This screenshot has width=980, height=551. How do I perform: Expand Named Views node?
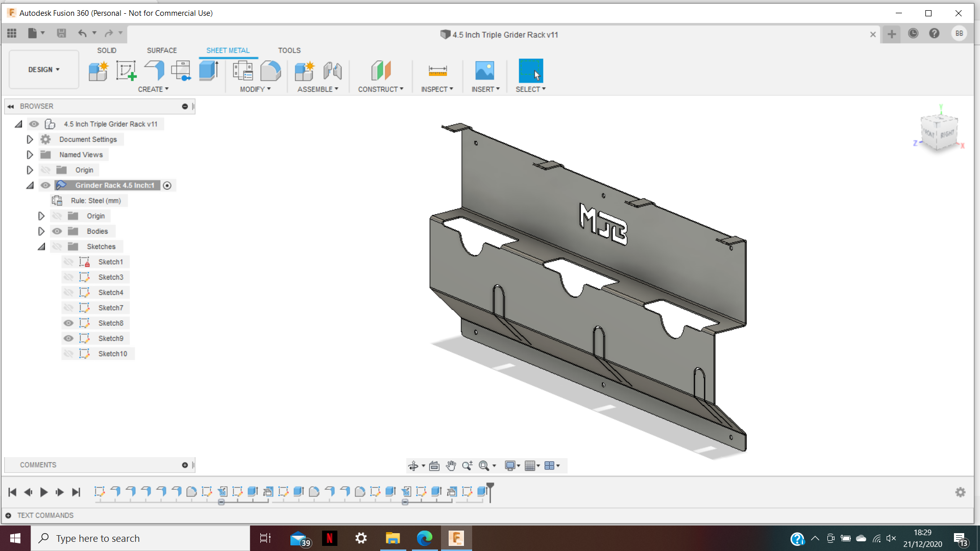(x=30, y=155)
